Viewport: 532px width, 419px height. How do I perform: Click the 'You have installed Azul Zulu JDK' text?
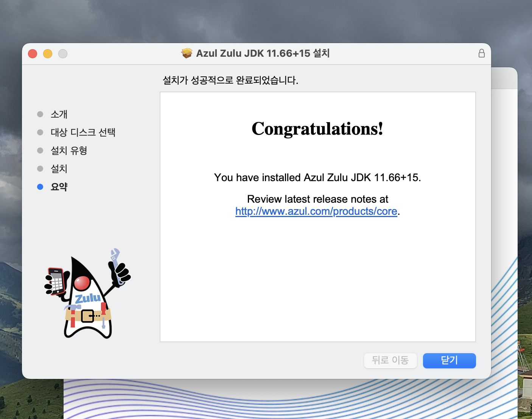tap(317, 177)
